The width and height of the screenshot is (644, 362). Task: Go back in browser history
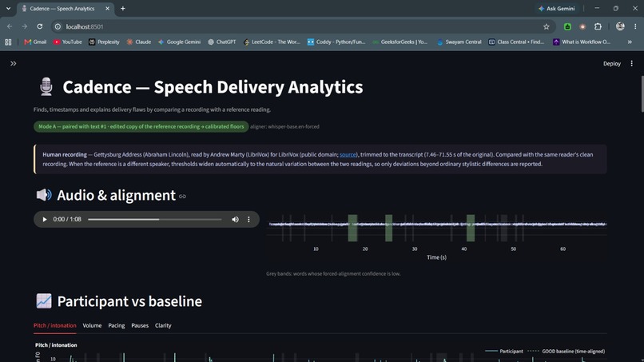coord(10,26)
